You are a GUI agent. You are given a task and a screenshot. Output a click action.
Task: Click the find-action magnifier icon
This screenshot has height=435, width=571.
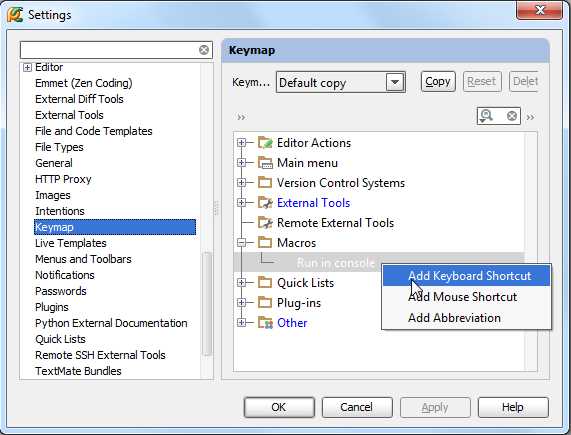pos(486,116)
